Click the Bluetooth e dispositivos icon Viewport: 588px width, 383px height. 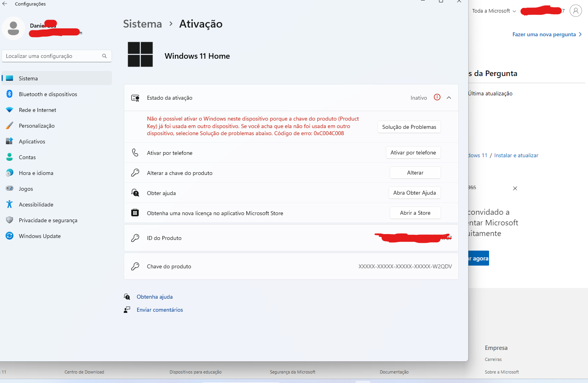9,94
